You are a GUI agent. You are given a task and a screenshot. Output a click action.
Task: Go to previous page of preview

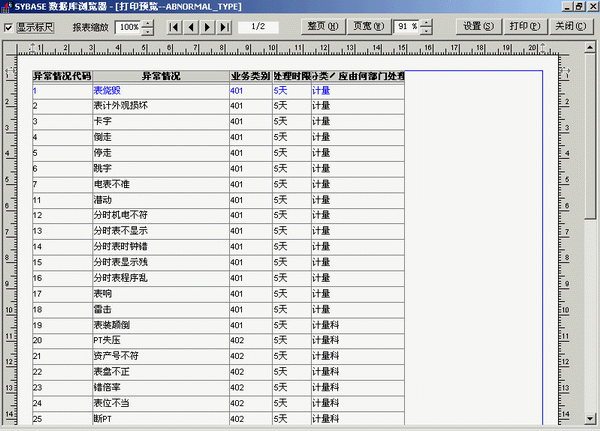click(191, 27)
